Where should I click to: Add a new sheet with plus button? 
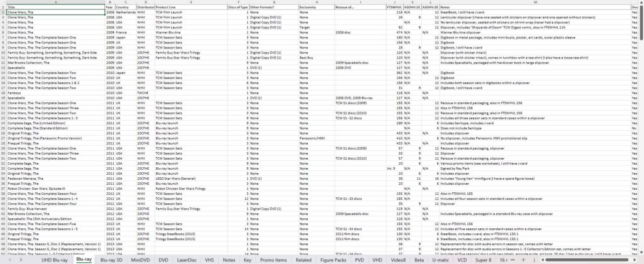[x=524, y=258]
